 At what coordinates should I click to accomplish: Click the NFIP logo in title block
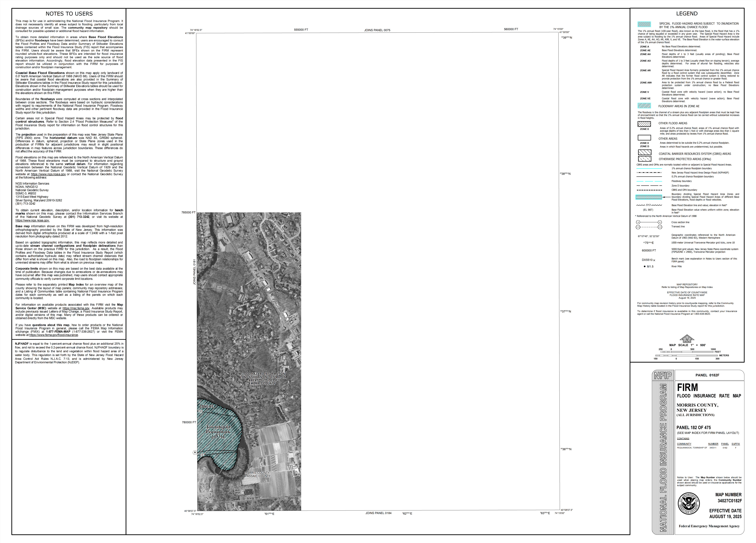[x=663, y=375]
